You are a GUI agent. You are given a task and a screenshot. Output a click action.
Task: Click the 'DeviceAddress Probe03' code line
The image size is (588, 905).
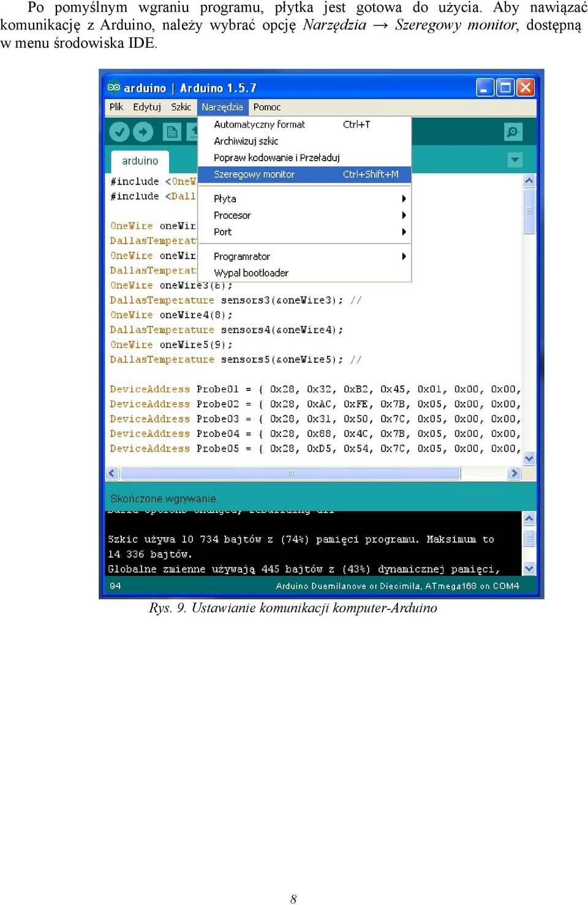point(315,419)
